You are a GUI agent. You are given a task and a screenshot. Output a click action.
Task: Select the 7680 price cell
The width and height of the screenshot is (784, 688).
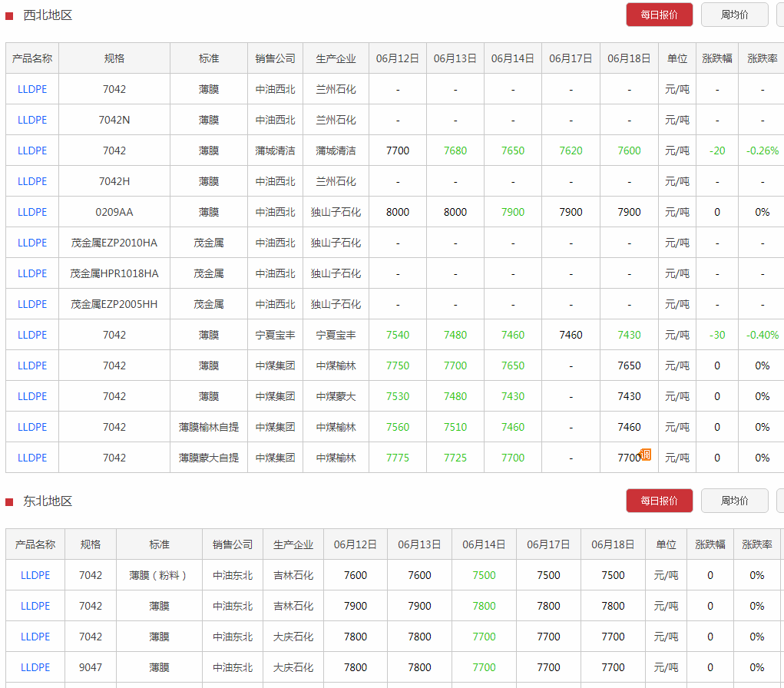coord(455,150)
